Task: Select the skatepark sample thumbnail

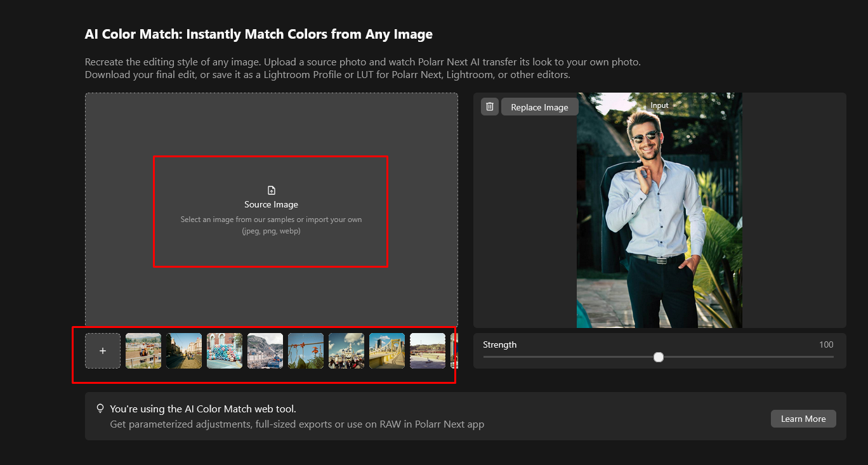Action: click(x=428, y=350)
